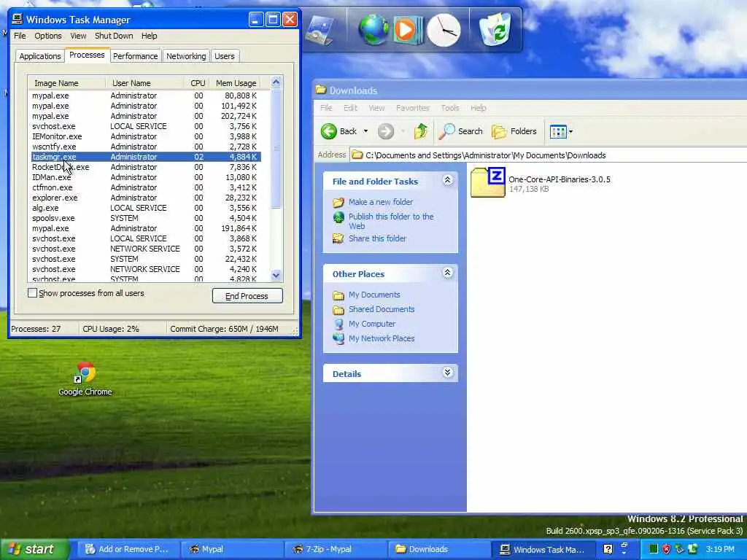The height and width of the screenshot is (560, 747).
Task: Open Shared Documents link
Action: (x=381, y=309)
